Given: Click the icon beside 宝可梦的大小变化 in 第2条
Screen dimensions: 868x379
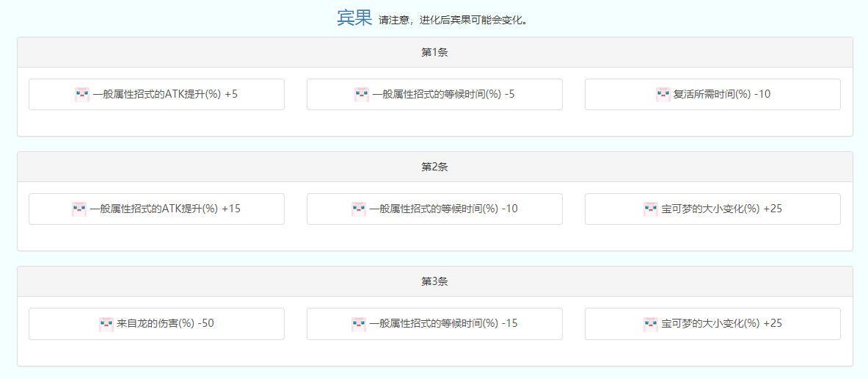Looking at the screenshot, I should (x=650, y=209).
